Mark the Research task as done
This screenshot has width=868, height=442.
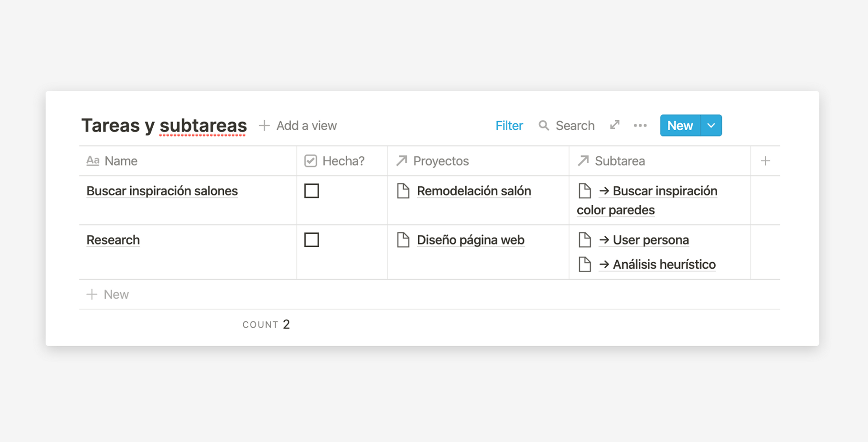coord(311,240)
